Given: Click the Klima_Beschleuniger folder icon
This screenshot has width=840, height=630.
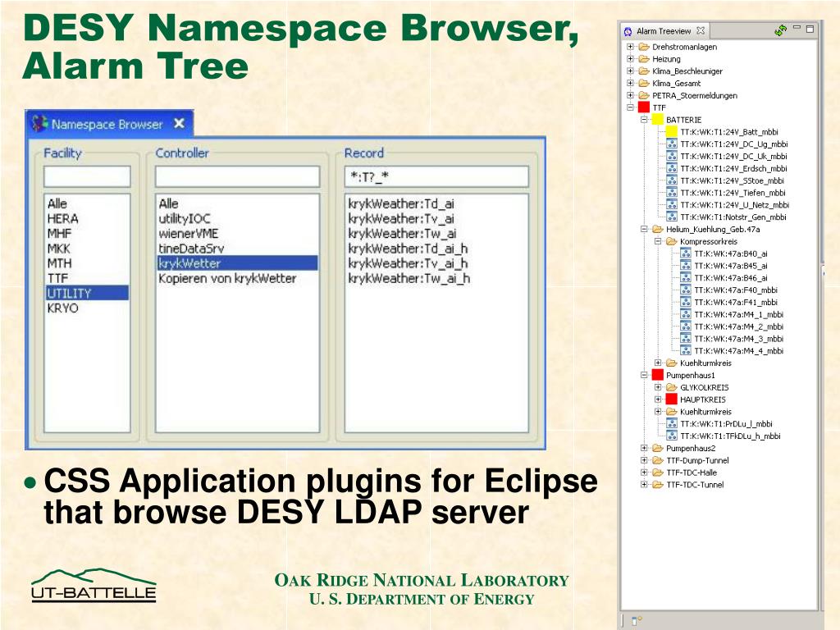Looking at the screenshot, I should coord(644,71).
